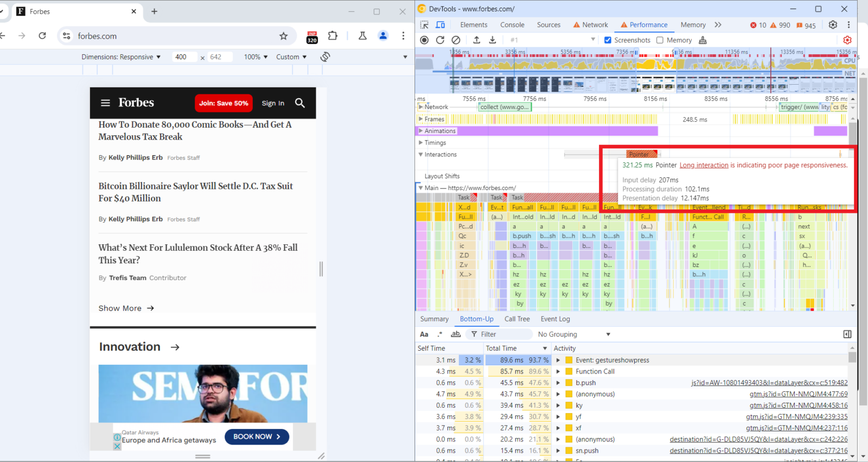Image resolution: width=868 pixels, height=462 pixels.
Task: Open the red capture settings gear
Action: coord(847,40)
